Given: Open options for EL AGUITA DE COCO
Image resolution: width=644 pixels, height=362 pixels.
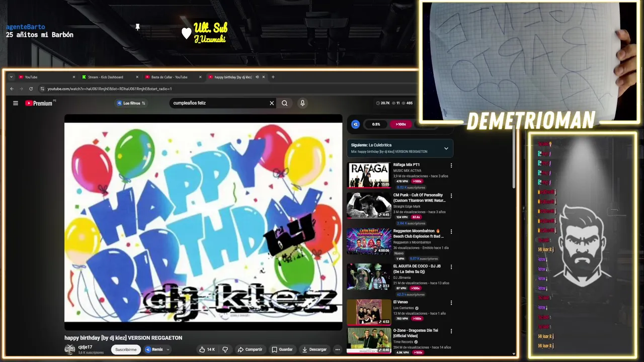Looking at the screenshot, I should click(451, 267).
